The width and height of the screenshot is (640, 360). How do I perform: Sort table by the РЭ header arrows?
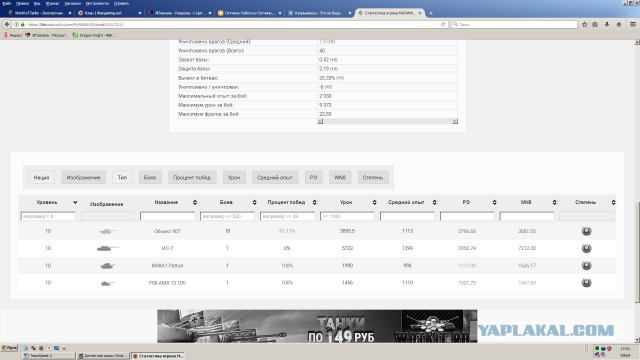point(494,202)
